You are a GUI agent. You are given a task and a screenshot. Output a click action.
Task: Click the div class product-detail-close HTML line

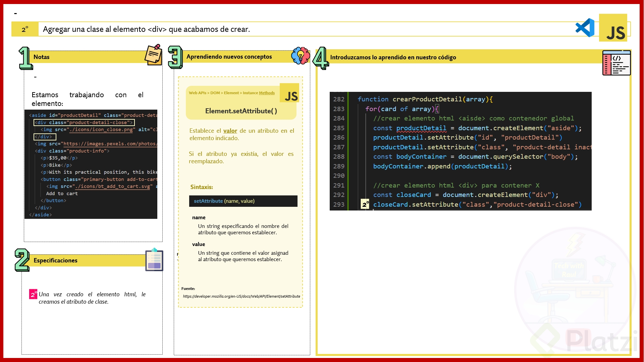(x=84, y=123)
